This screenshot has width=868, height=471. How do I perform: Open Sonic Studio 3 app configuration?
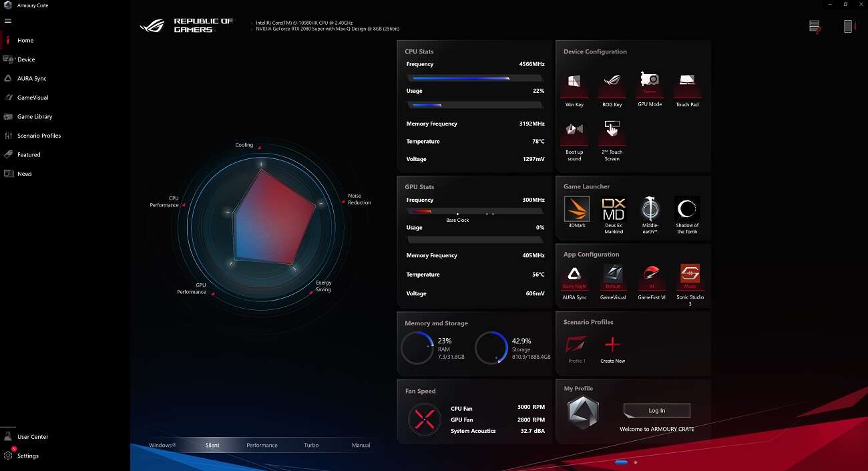(x=690, y=275)
